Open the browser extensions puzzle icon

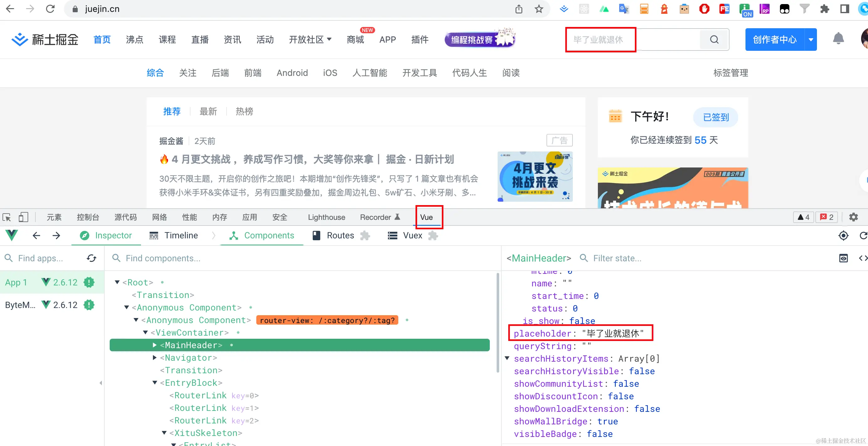pos(824,9)
